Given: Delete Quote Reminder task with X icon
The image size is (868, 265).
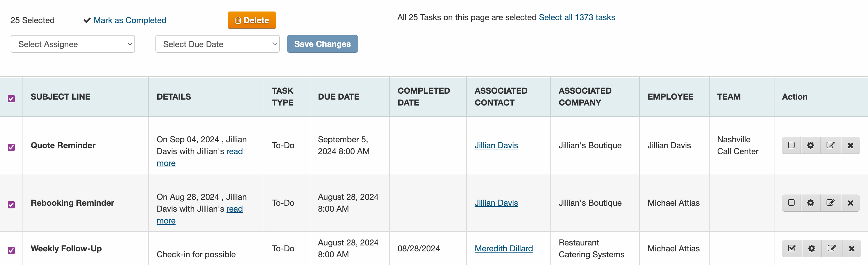Looking at the screenshot, I should click(x=851, y=146).
